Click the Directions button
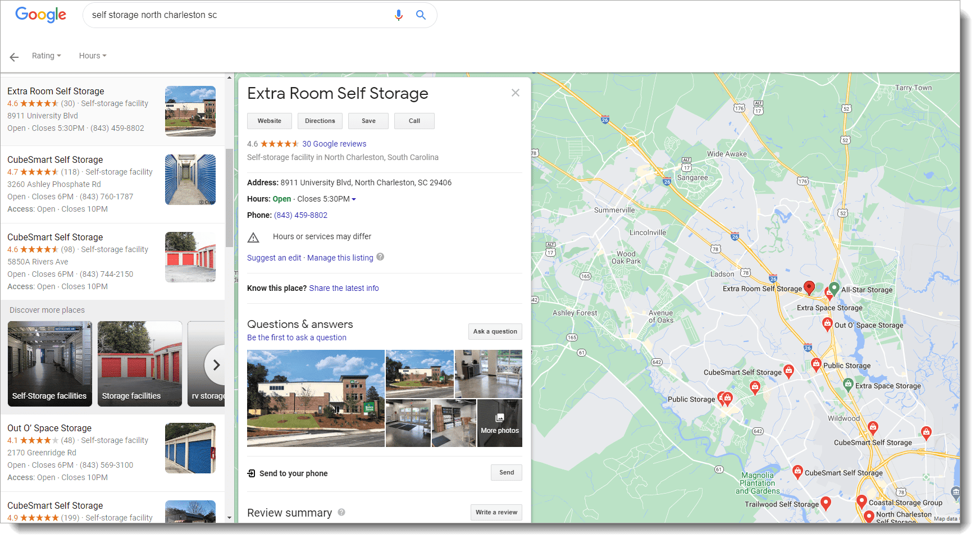This screenshot has height=543, width=980. click(320, 121)
